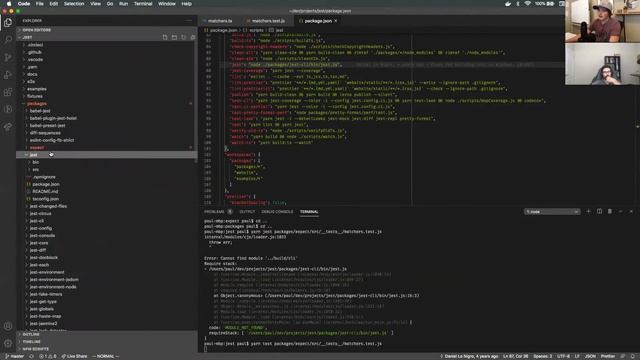Open the Run and Debug view icon

click(x=8, y=75)
